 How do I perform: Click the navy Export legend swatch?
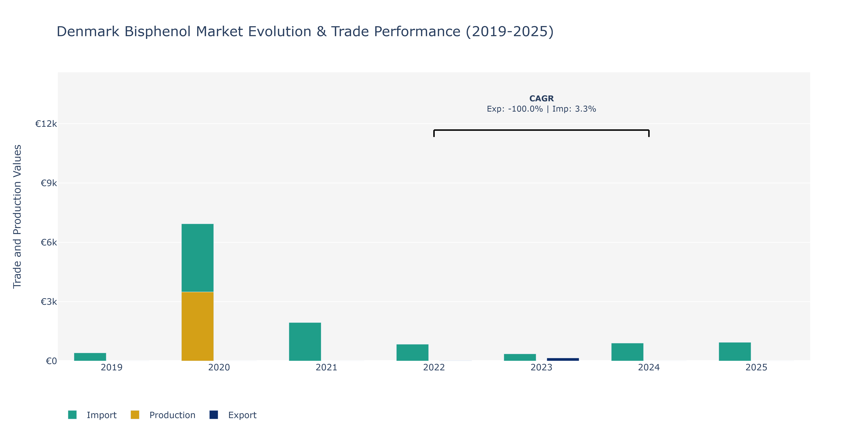pos(214,415)
